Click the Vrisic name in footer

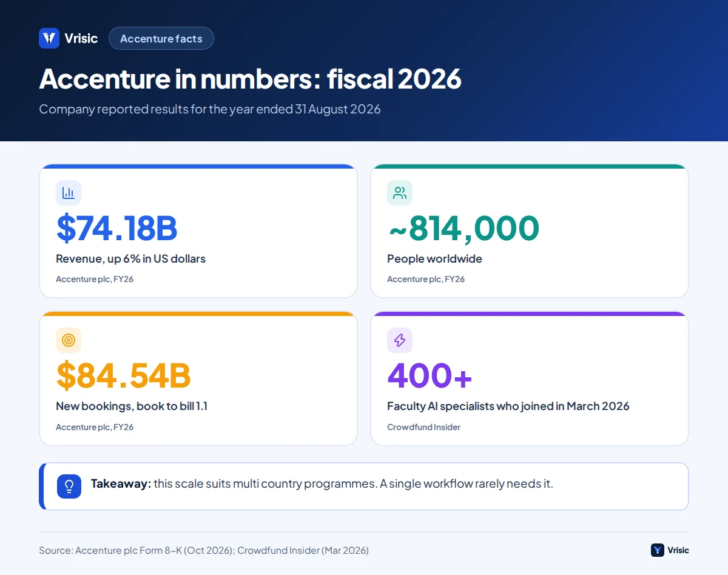point(678,550)
